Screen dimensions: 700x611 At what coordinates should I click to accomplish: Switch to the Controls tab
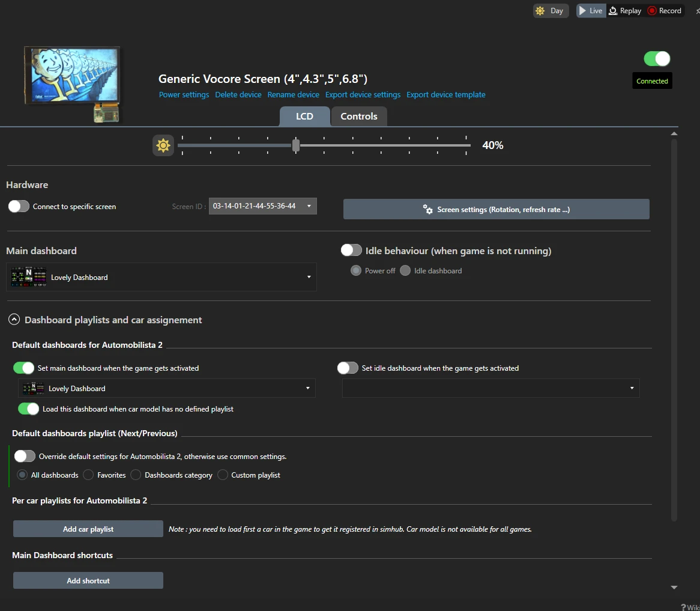click(358, 116)
